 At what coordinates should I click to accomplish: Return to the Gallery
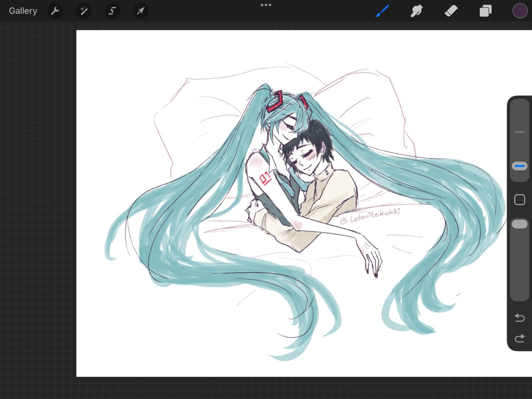coord(23,11)
